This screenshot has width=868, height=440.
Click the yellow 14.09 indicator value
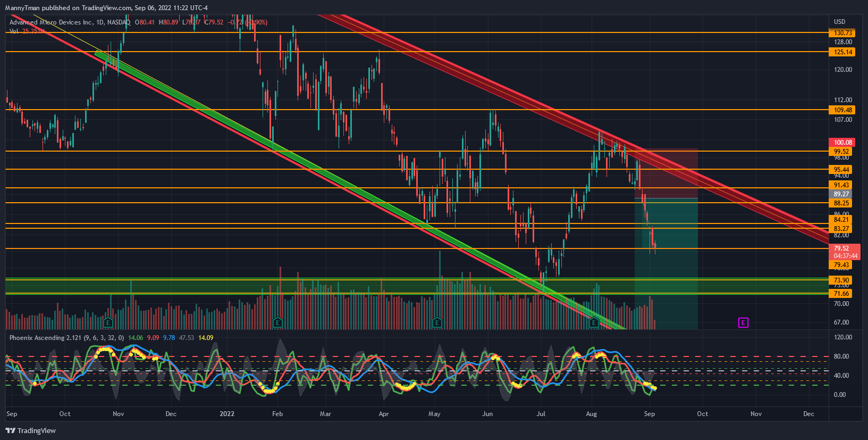(x=206, y=338)
